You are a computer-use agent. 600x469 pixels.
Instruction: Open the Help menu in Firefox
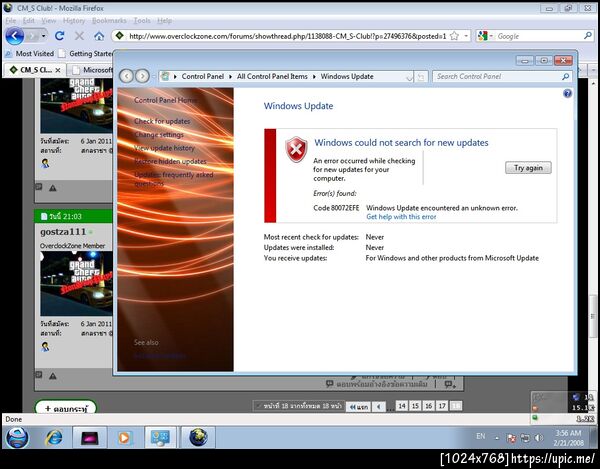pyautogui.click(x=165, y=21)
